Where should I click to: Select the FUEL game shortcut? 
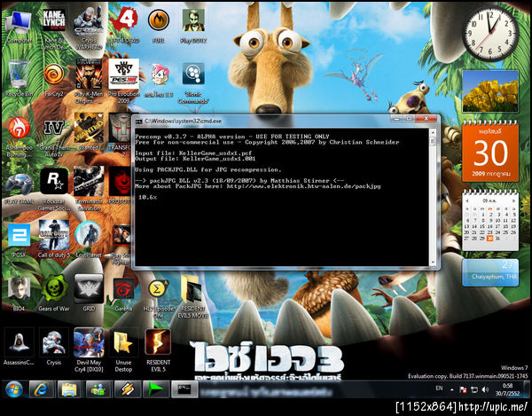(159, 27)
